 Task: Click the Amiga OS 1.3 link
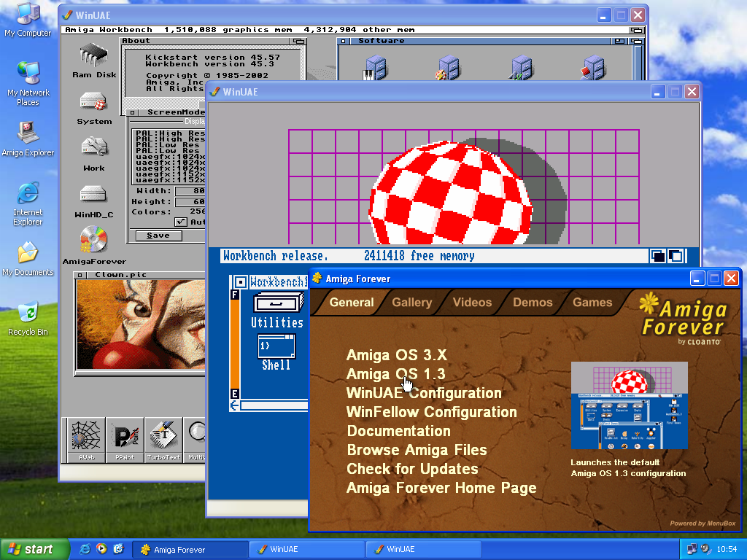395,374
